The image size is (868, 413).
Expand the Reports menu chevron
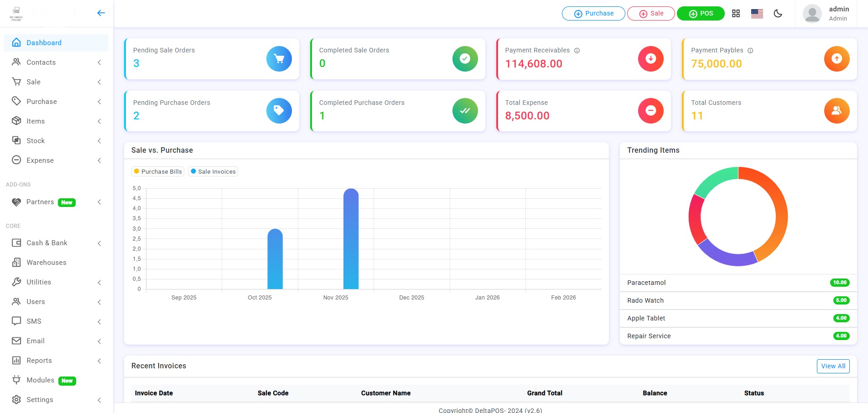click(99, 361)
